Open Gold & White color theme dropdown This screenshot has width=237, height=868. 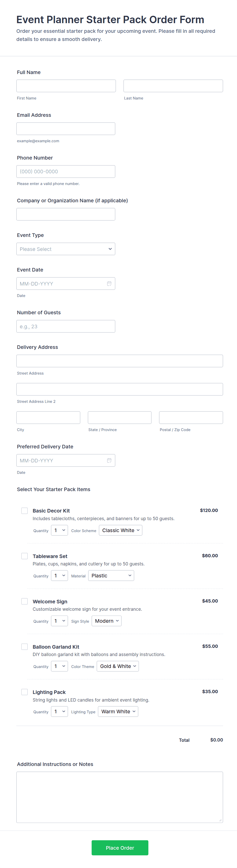tap(118, 666)
